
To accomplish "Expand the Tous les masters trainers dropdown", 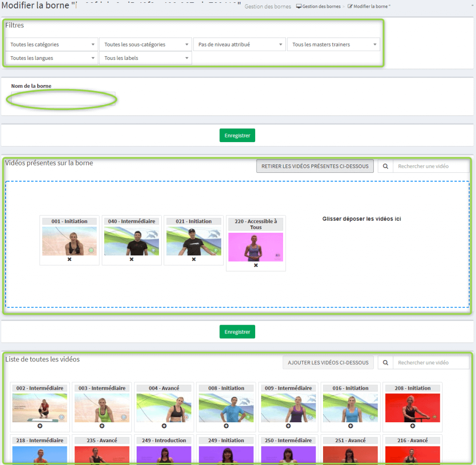I will 333,45.
